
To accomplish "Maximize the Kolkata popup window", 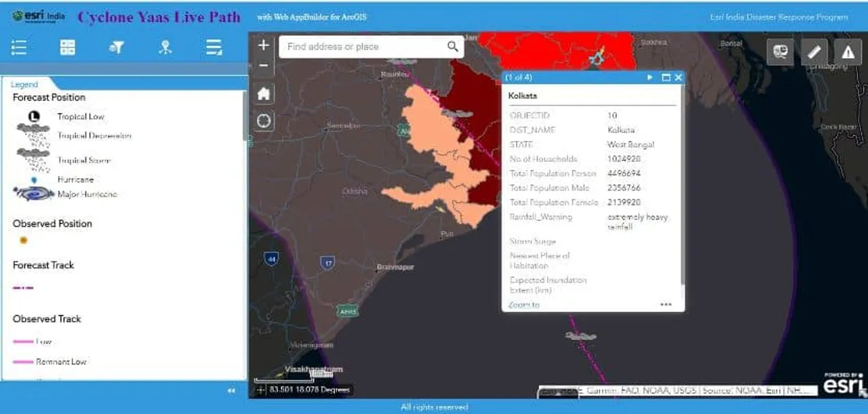I will 666,78.
